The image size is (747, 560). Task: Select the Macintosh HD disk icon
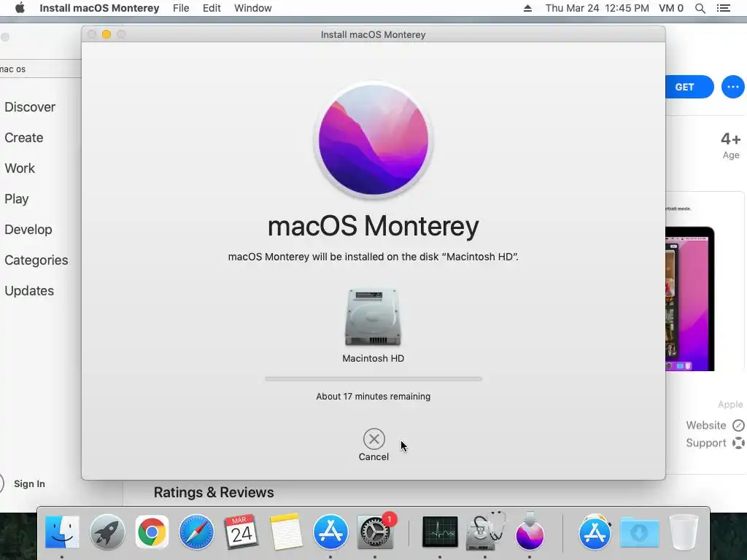(x=373, y=316)
